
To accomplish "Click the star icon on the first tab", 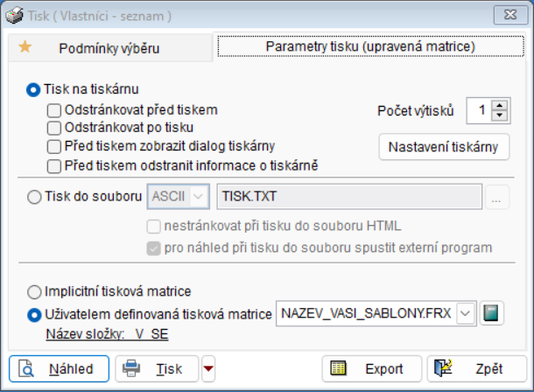I will [25, 47].
